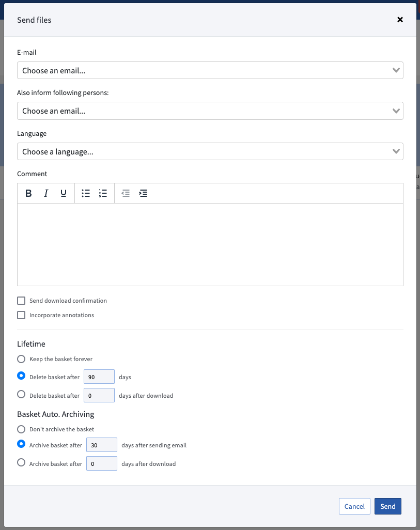This screenshot has width=420, height=530.
Task: Enable send download confirmation
Action: point(21,300)
